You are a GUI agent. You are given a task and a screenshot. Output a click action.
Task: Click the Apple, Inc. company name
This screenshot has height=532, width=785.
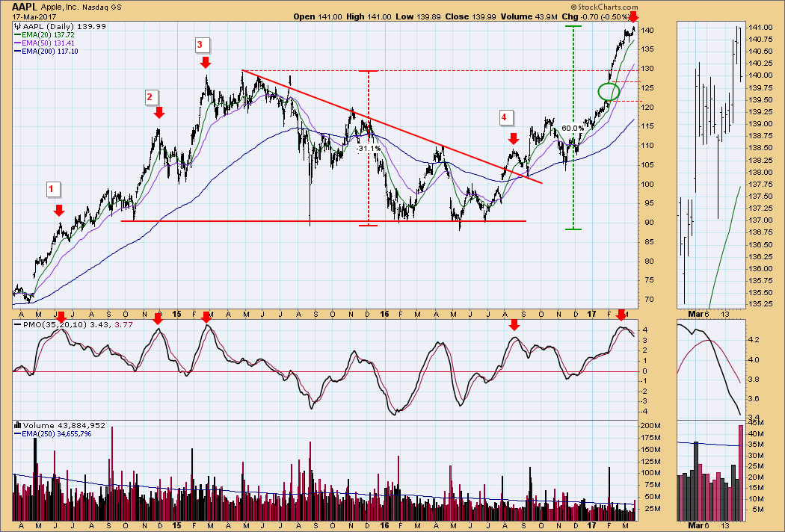point(61,7)
